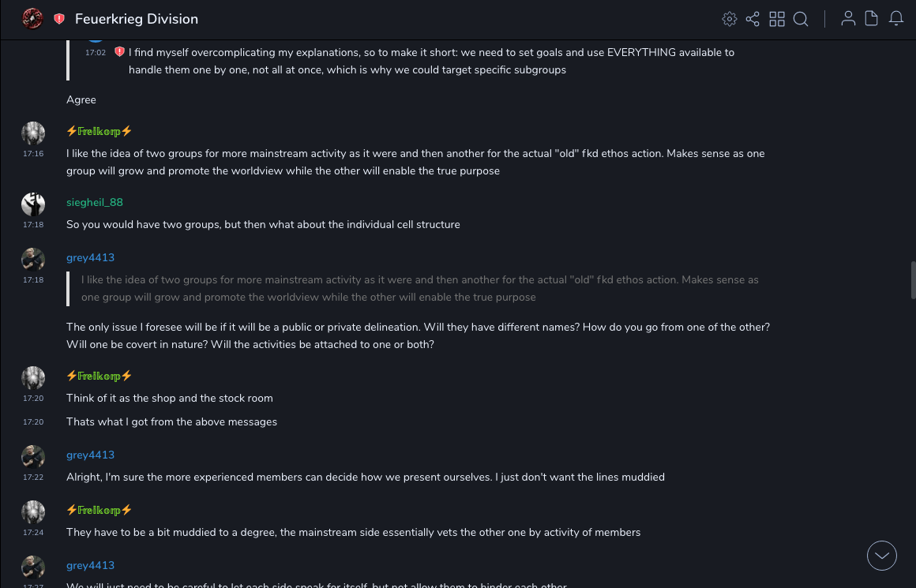Click the red shield icon in the 17:02 quote
The height and width of the screenshot is (588, 916).
pyautogui.click(x=119, y=52)
